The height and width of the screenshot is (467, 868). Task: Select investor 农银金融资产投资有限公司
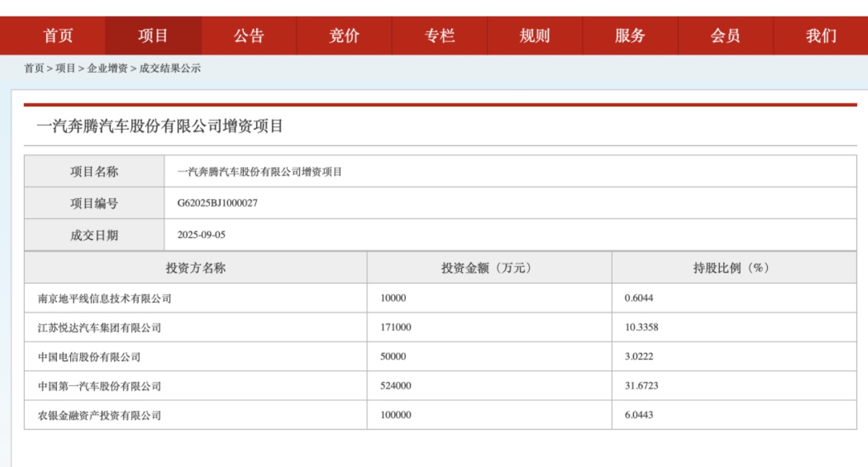coord(100,415)
